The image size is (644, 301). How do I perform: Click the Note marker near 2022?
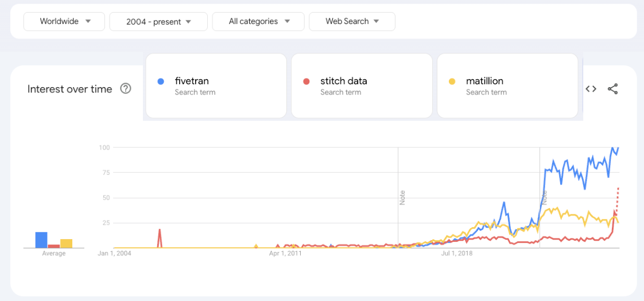point(544,197)
